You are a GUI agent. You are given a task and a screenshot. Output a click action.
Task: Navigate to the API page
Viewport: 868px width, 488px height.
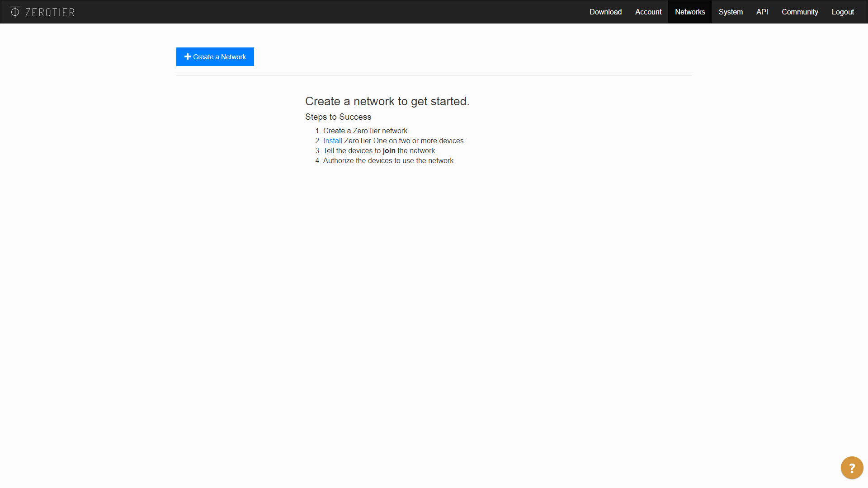pyautogui.click(x=762, y=12)
